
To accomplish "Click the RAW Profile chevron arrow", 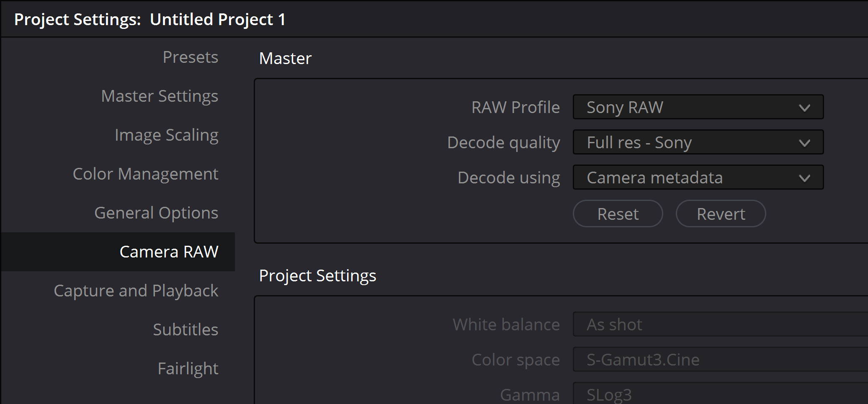I will tap(804, 108).
